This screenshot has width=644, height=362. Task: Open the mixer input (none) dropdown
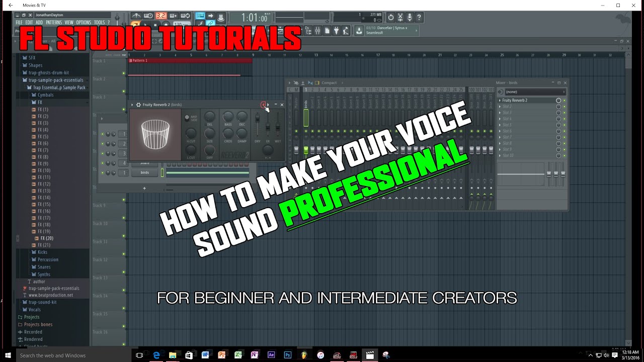pos(534,92)
